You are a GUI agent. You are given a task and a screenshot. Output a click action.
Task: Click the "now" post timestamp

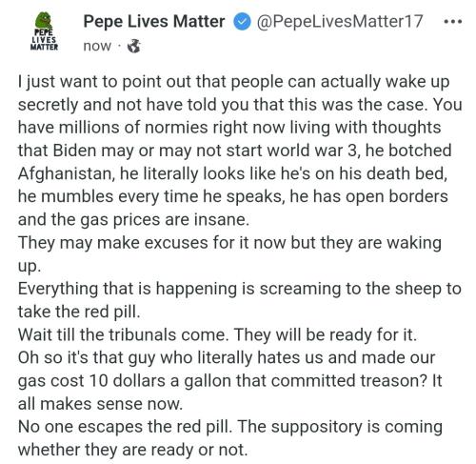click(97, 47)
